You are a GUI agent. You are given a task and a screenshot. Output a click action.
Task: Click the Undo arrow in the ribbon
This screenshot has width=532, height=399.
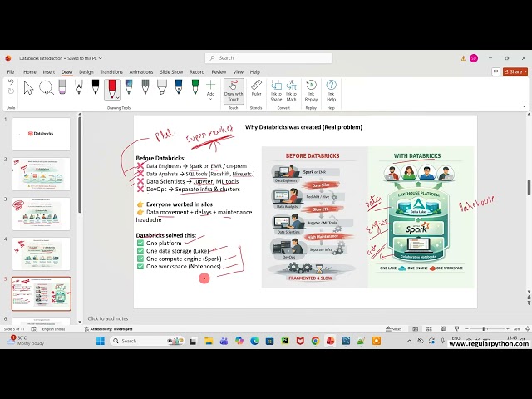coord(11,81)
